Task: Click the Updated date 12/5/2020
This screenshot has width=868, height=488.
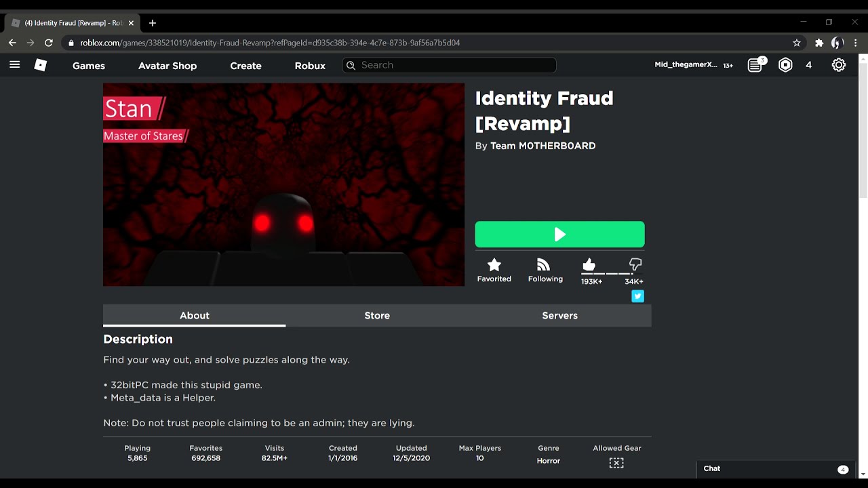Action: tap(411, 458)
